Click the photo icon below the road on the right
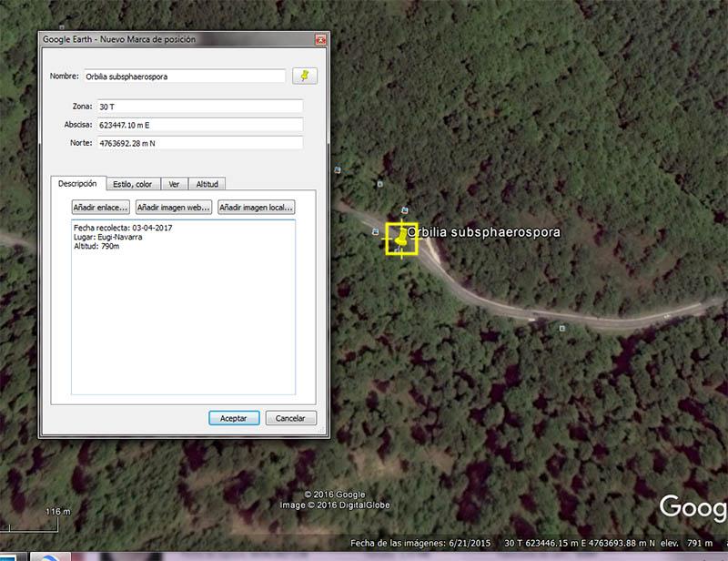This screenshot has width=728, height=561. tap(562, 328)
